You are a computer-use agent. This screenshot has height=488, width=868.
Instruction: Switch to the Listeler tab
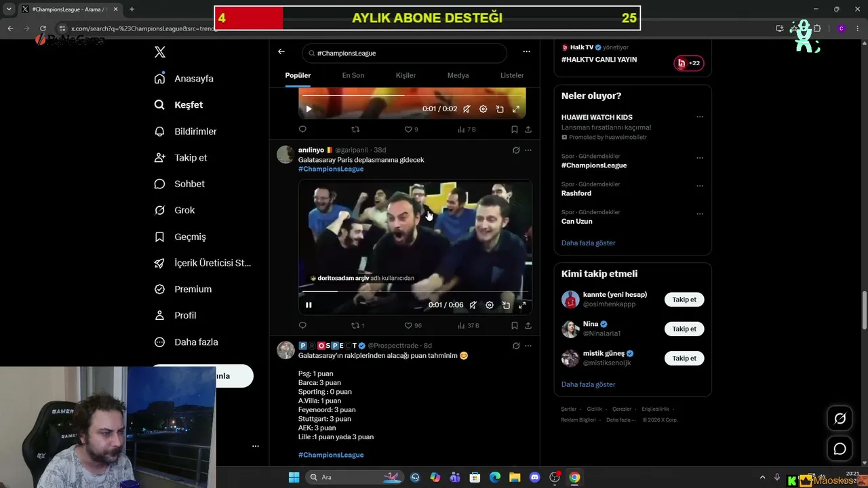click(512, 75)
